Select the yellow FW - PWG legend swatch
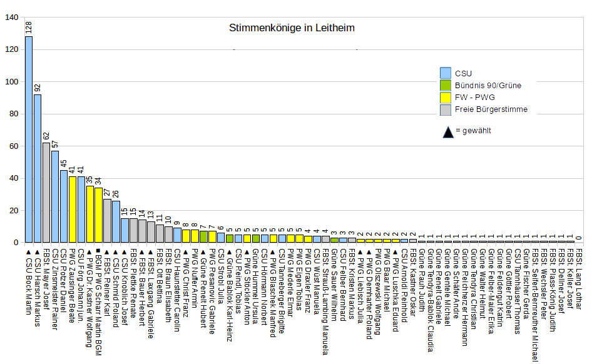The image size is (592, 364). [446, 97]
